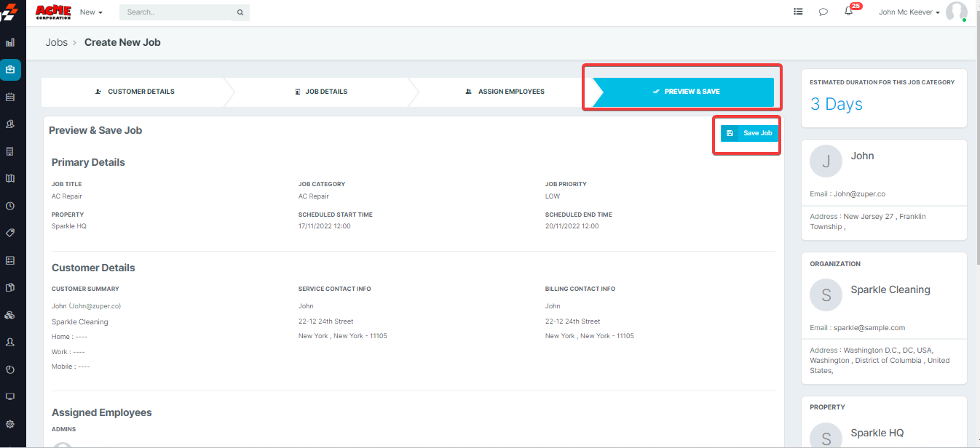Click scheduled start time 17/11/2022 12:00
The image size is (980, 448).
click(325, 226)
